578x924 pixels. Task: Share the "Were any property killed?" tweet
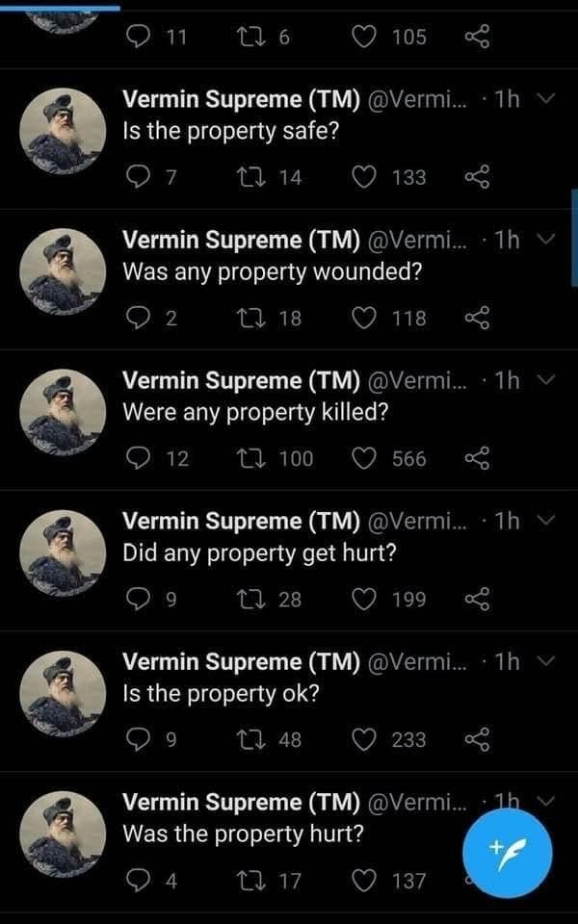tap(477, 458)
